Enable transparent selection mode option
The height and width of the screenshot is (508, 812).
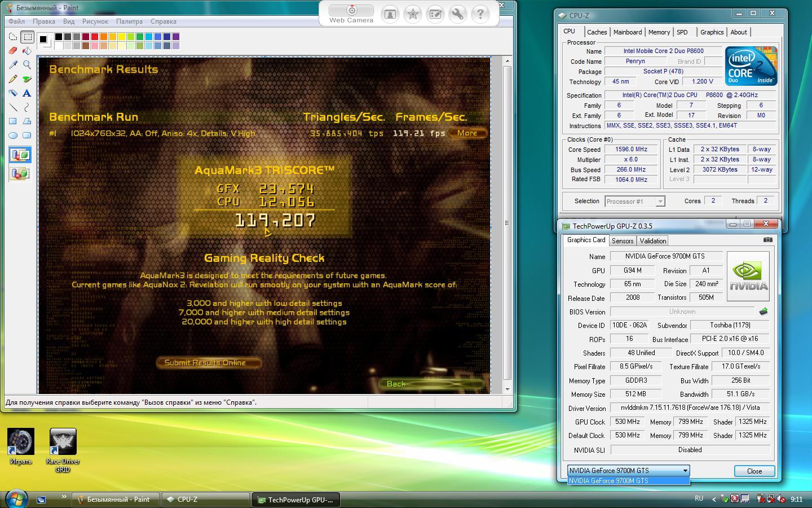pyautogui.click(x=20, y=173)
